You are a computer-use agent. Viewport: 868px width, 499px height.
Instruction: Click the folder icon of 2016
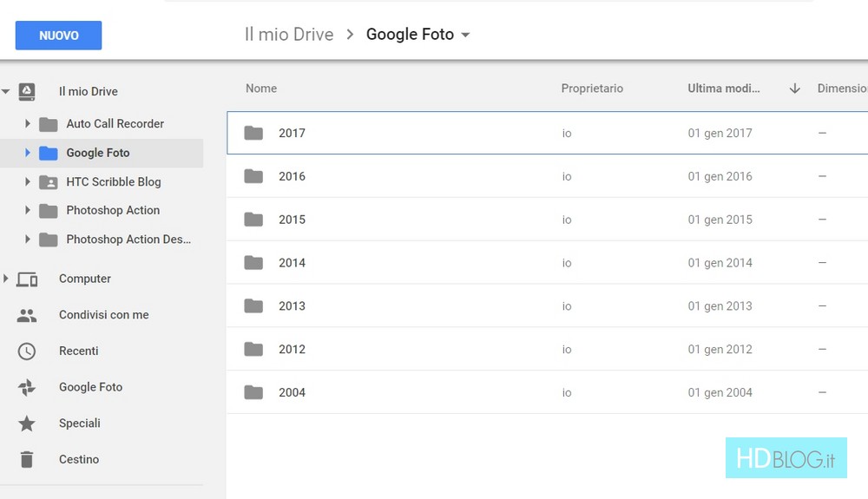click(253, 176)
